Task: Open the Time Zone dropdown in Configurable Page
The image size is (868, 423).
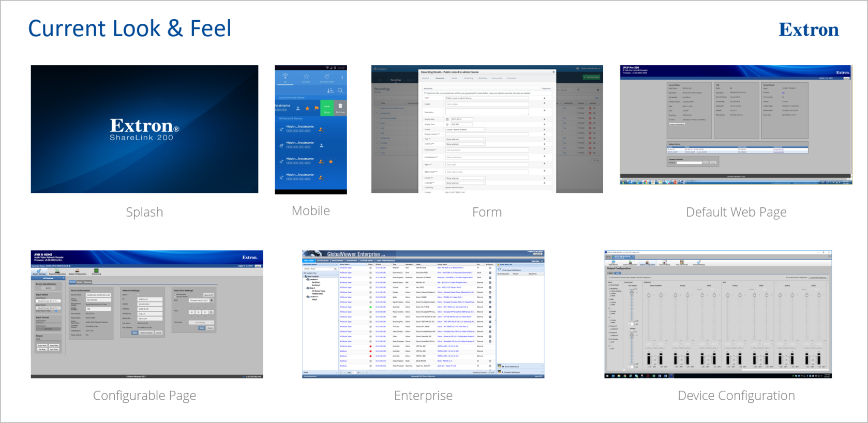Action: click(201, 322)
